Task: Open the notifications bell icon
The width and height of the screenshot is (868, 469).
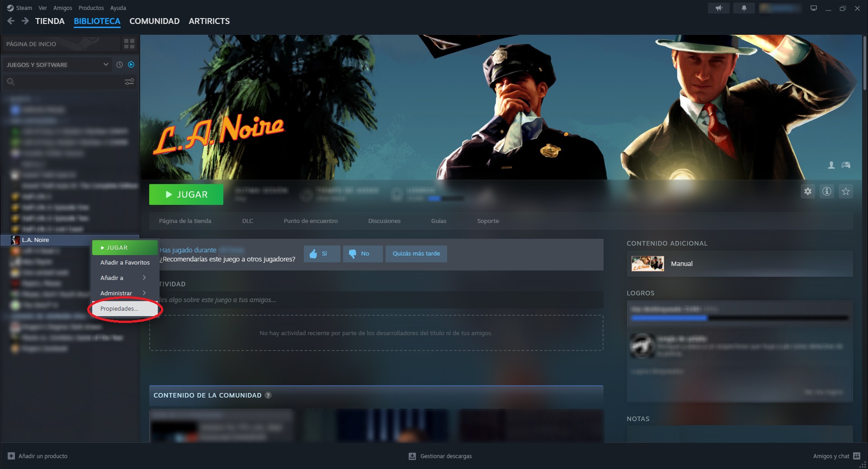Action: pyautogui.click(x=744, y=8)
